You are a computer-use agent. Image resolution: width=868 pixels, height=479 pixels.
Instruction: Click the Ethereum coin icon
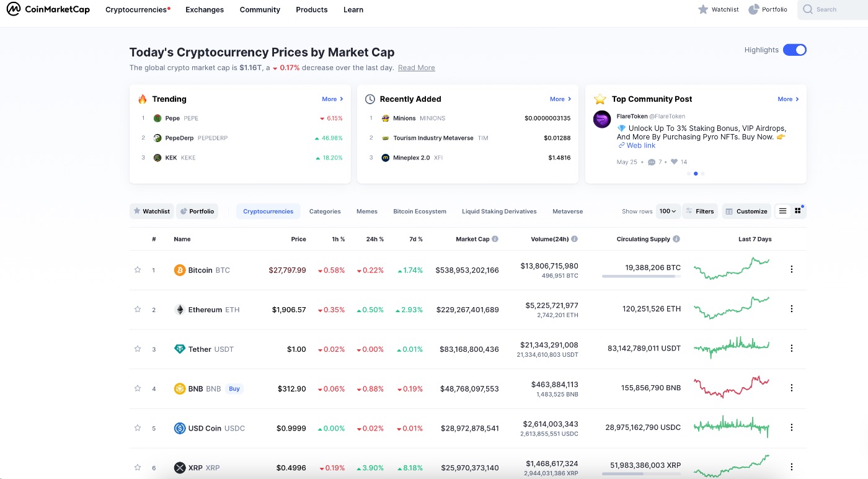pos(180,310)
